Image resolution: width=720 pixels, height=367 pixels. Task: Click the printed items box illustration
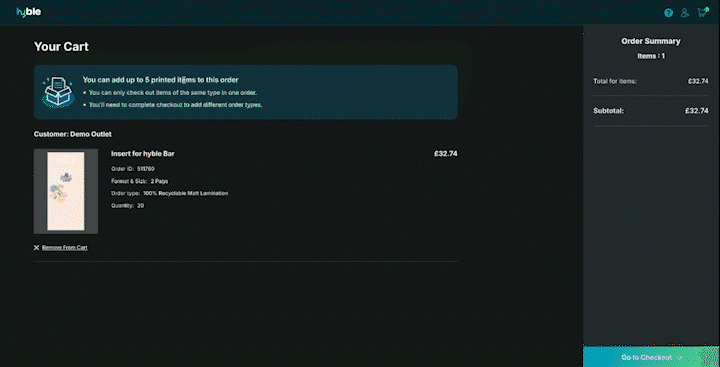click(x=58, y=92)
